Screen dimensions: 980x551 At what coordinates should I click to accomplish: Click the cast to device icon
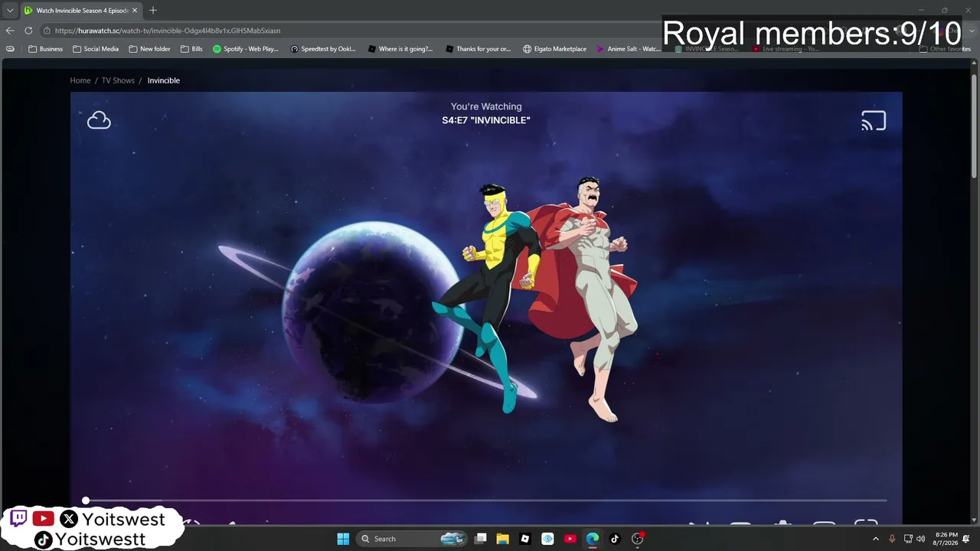click(874, 121)
